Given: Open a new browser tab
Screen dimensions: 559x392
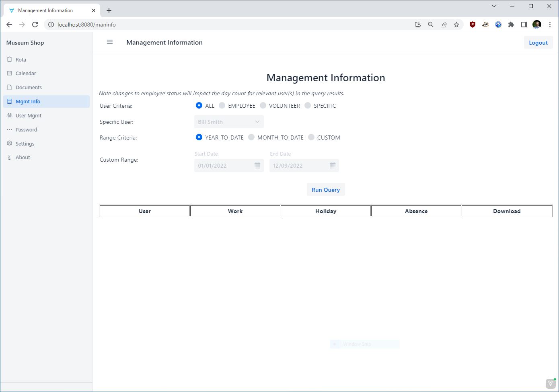Looking at the screenshot, I should pyautogui.click(x=109, y=10).
